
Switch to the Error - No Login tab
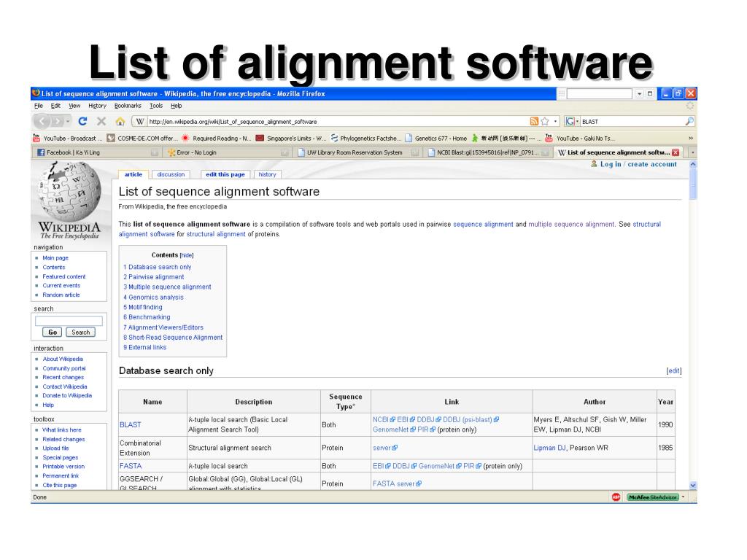tap(228, 152)
